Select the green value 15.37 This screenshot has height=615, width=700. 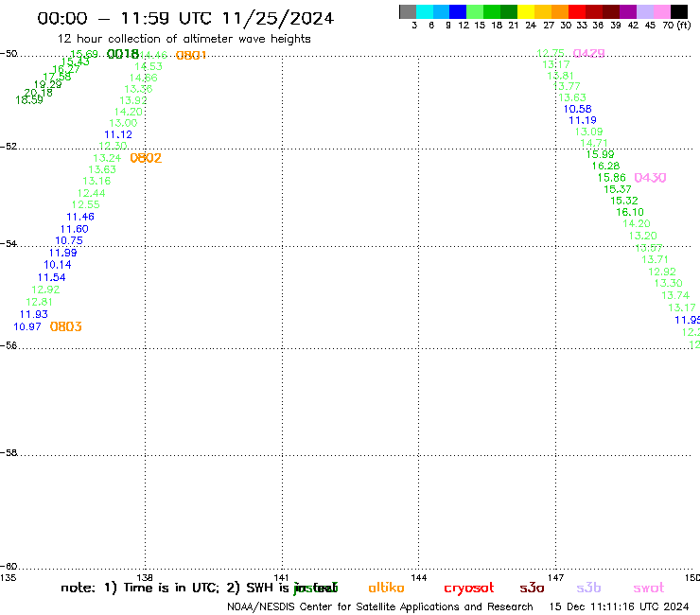(x=618, y=189)
